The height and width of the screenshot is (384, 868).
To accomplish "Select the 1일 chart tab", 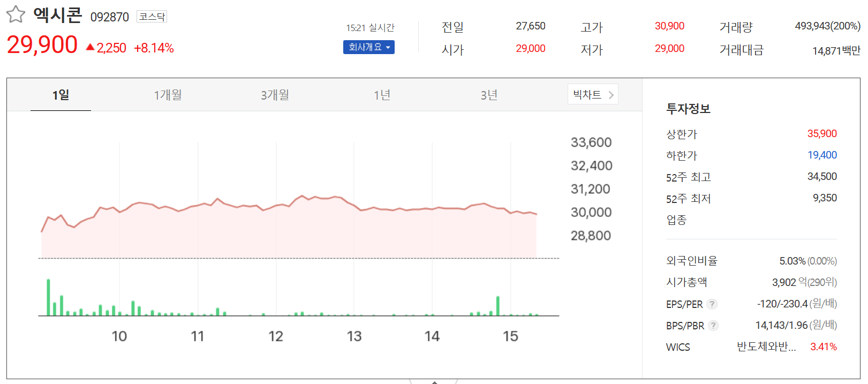I will coord(61,95).
